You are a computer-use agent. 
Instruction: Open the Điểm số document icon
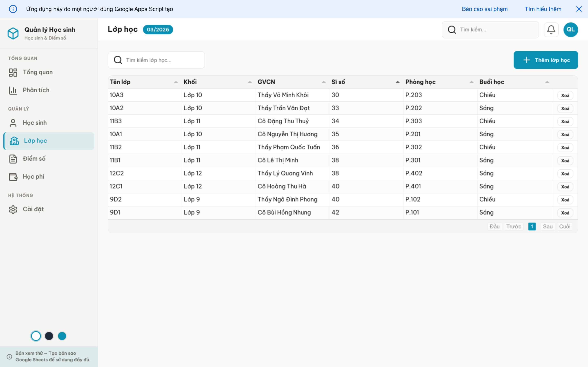[x=13, y=159]
